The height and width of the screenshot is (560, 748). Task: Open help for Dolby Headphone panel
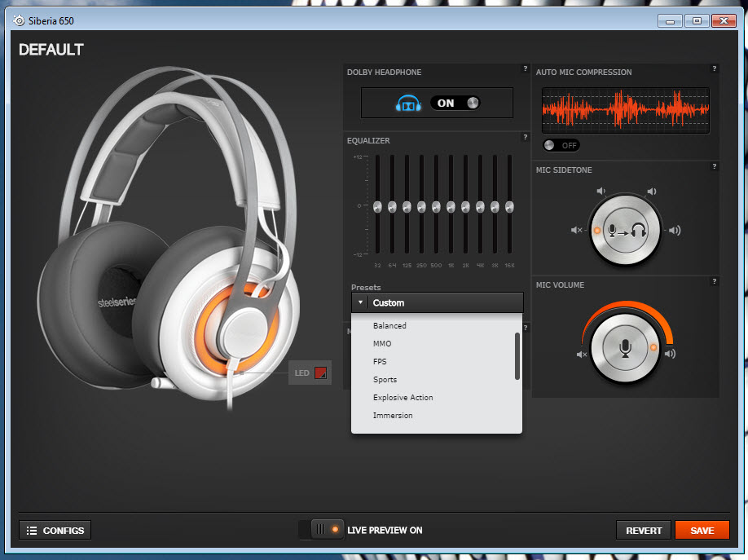[x=526, y=68]
